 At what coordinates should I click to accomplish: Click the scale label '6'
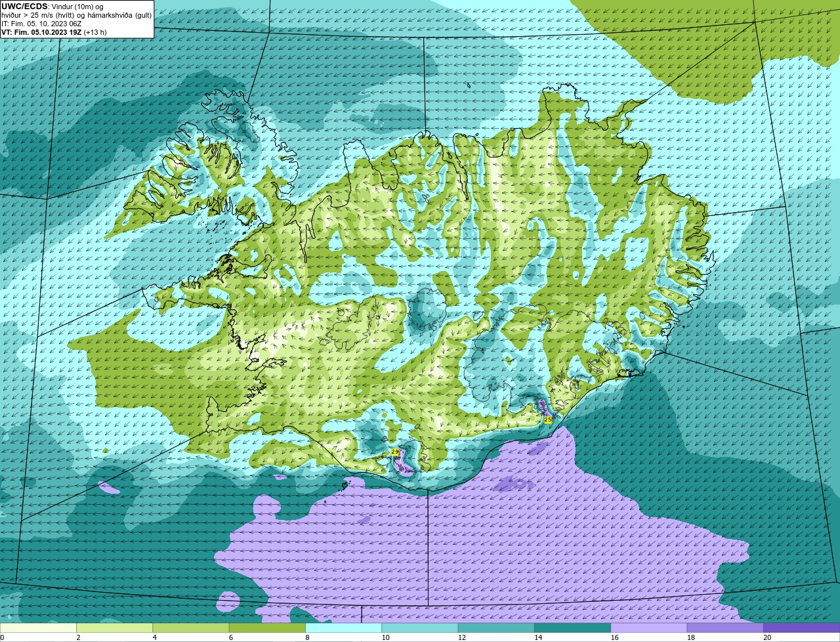[x=232, y=637]
